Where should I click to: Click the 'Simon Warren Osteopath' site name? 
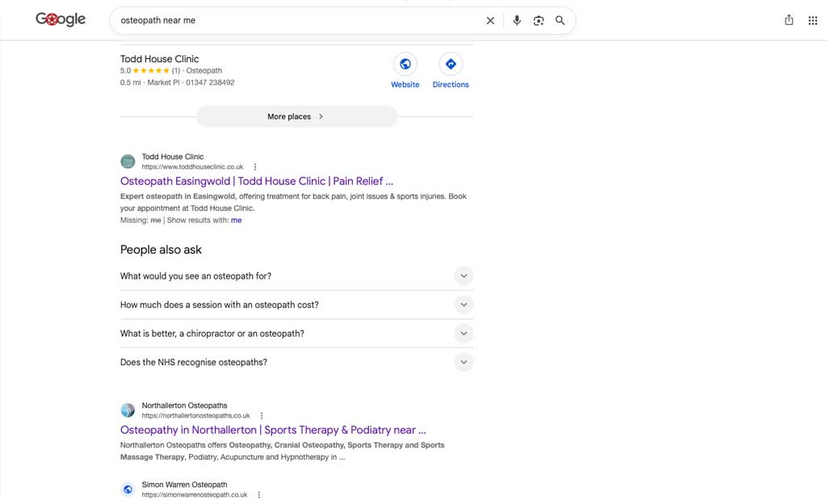point(185,485)
